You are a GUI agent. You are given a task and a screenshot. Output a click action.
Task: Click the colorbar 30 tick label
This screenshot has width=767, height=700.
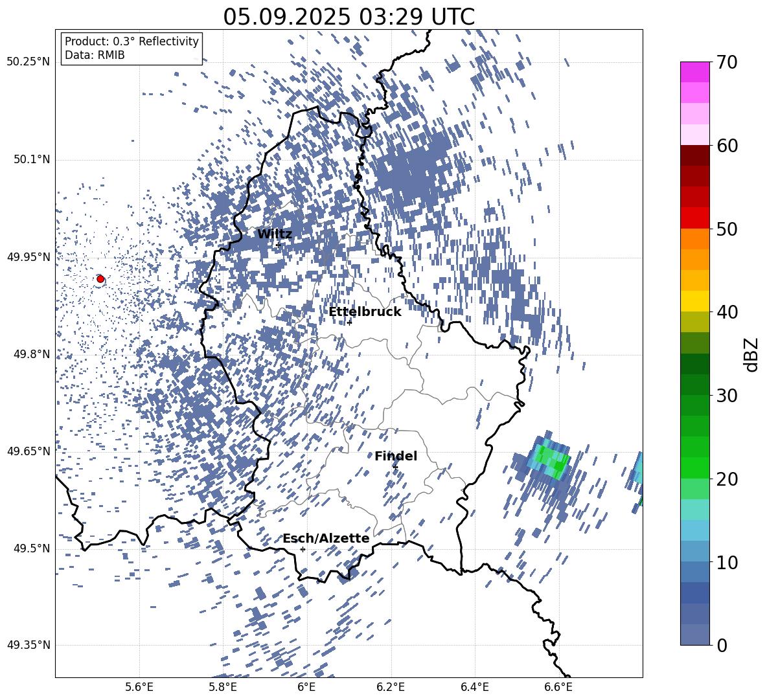point(727,396)
